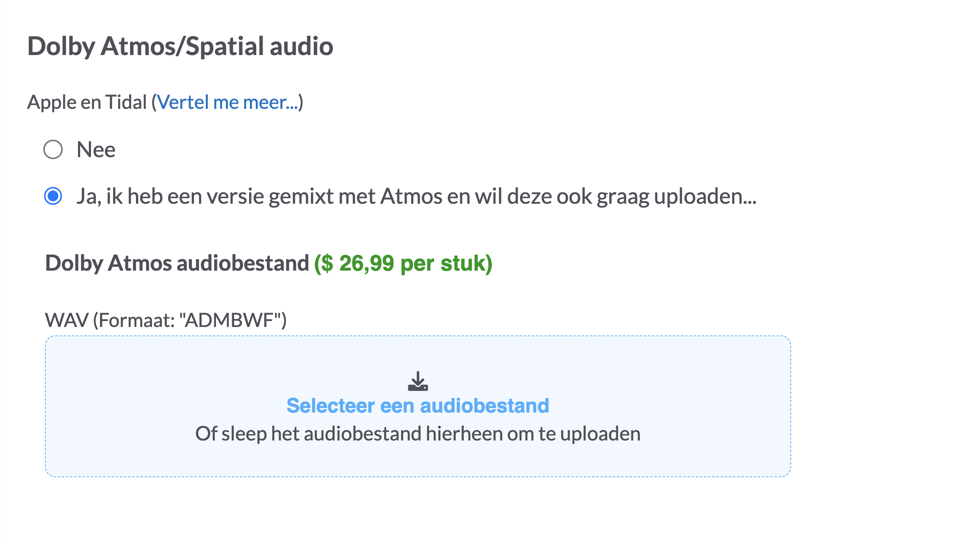980x543 pixels.
Task: Click the 'Of sleep het audiobestand hierheen' text
Action: pos(418,434)
